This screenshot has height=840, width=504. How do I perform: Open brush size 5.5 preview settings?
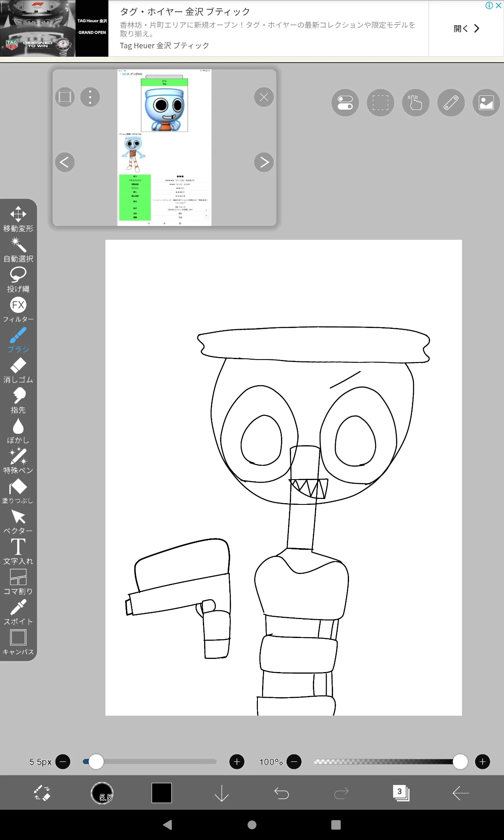102,793
